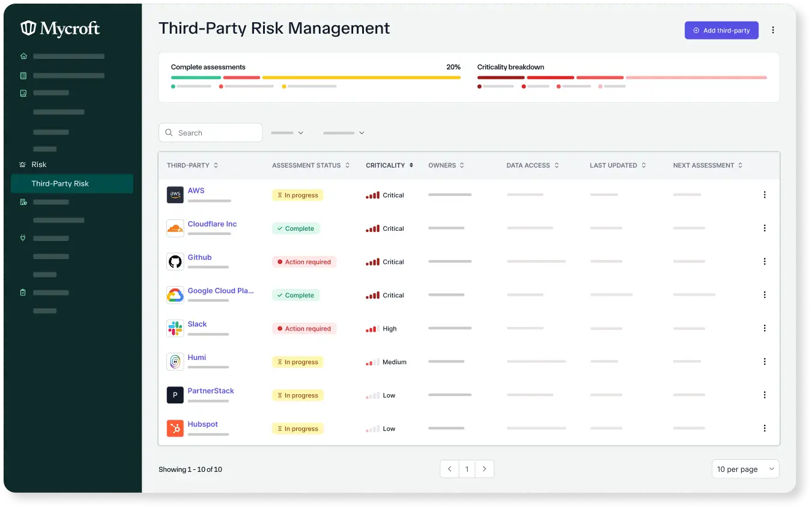Sort by the Assessment Status column

[x=311, y=165]
